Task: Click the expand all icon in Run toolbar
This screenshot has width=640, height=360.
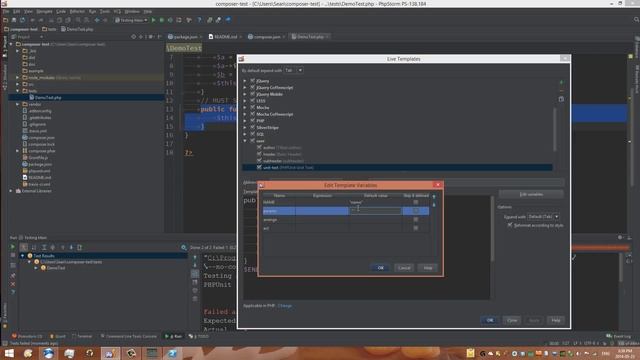Action: [x=44, y=247]
